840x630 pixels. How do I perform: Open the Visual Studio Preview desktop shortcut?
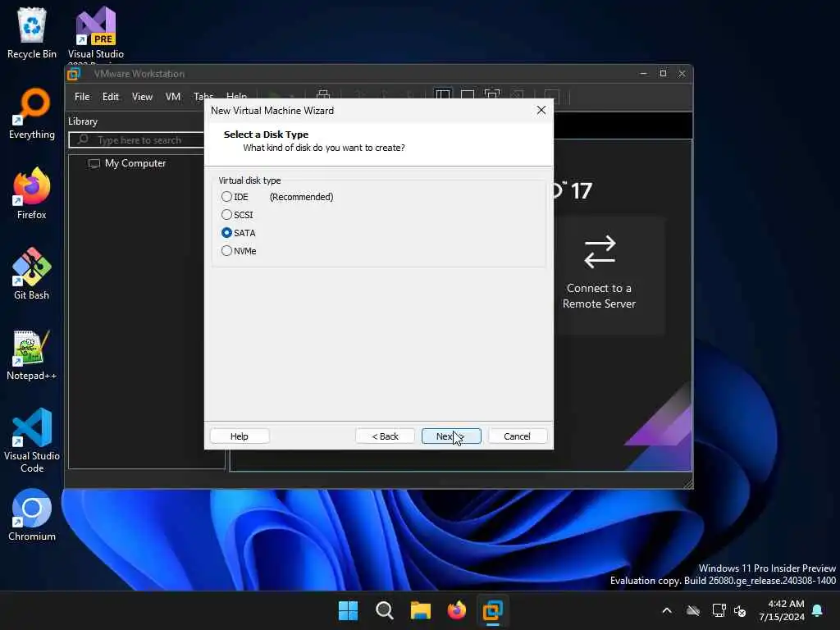[x=95, y=32]
